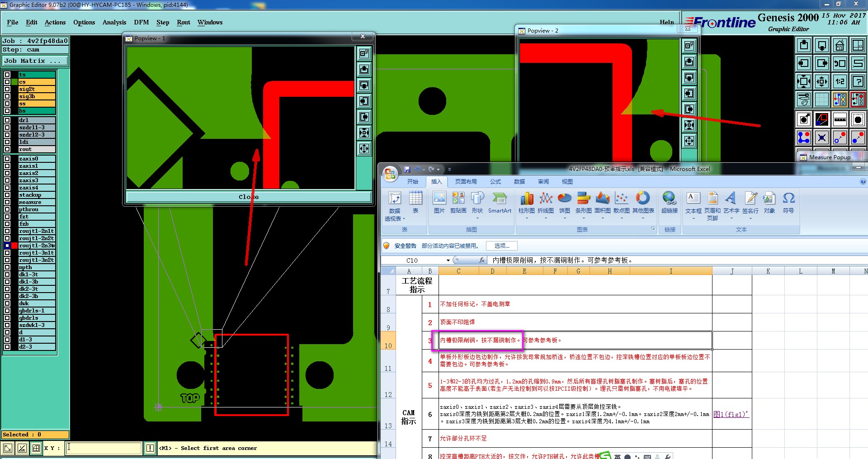
Task: Open the Name Box dropdown arrow next to C10
Action: (x=448, y=260)
